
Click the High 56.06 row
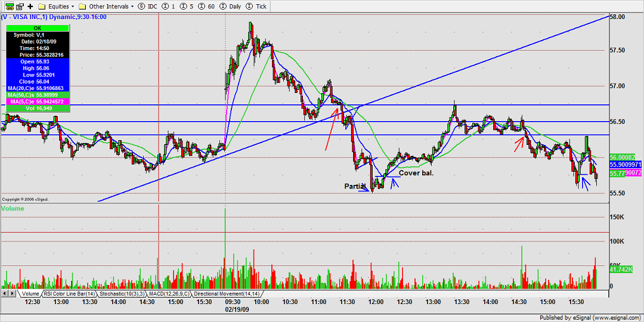(x=38, y=68)
